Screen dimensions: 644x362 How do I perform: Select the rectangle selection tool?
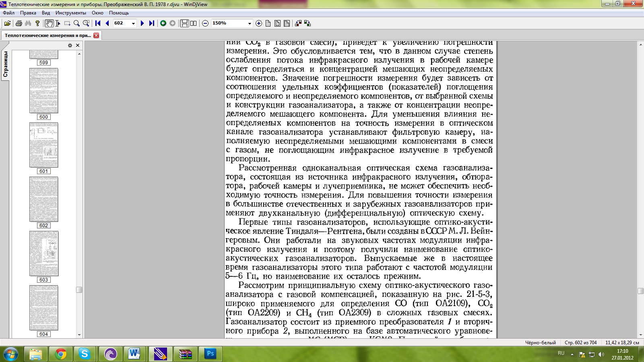tap(67, 23)
